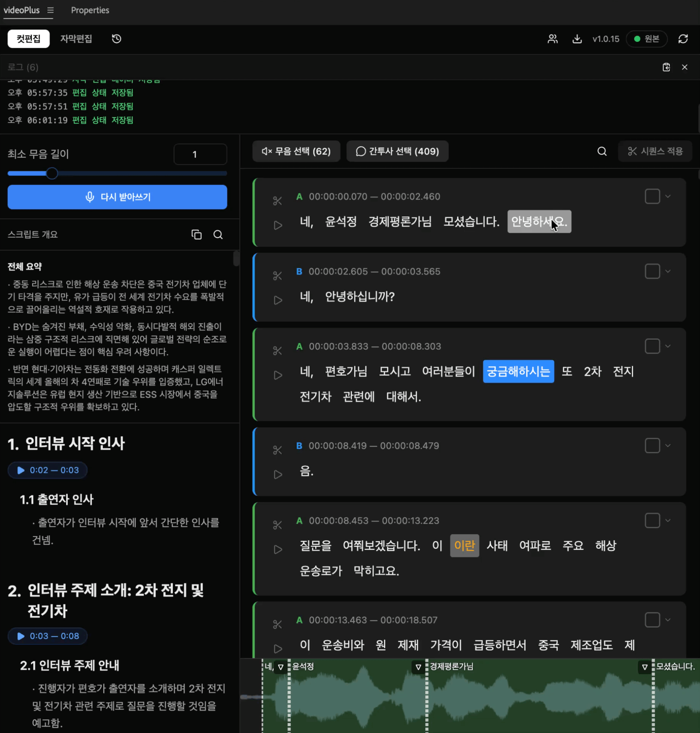Click the version label v1.0.15
Viewport: 700px width, 733px height.
click(606, 39)
